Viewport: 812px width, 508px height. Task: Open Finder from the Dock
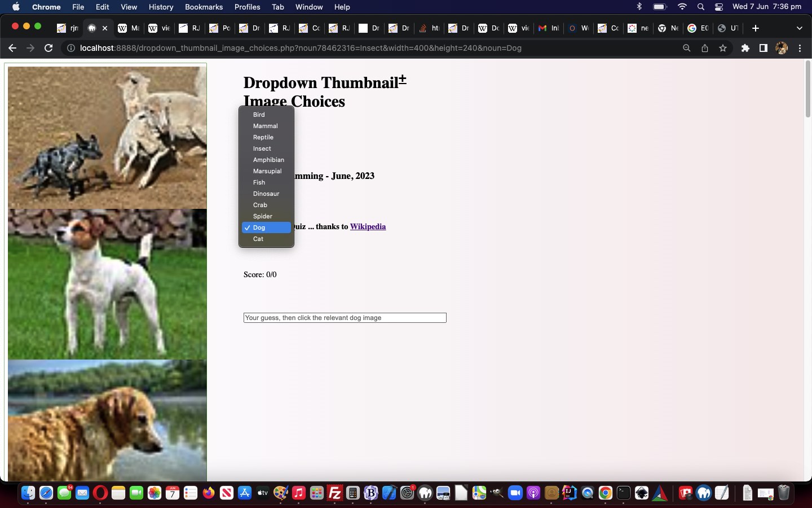click(x=28, y=493)
